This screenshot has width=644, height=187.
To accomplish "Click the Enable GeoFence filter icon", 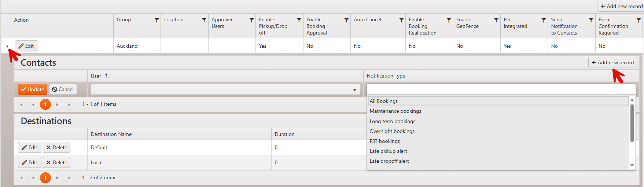I will (x=496, y=20).
